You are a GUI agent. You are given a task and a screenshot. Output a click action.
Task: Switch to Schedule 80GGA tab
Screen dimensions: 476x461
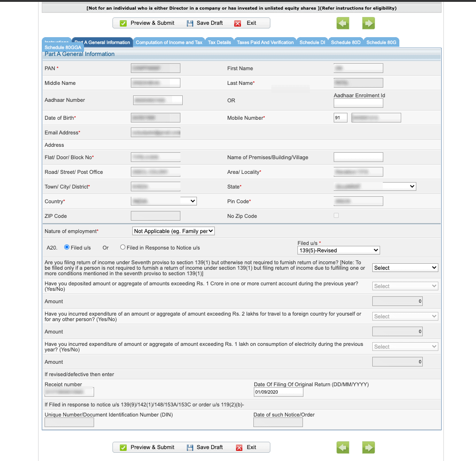pos(63,48)
